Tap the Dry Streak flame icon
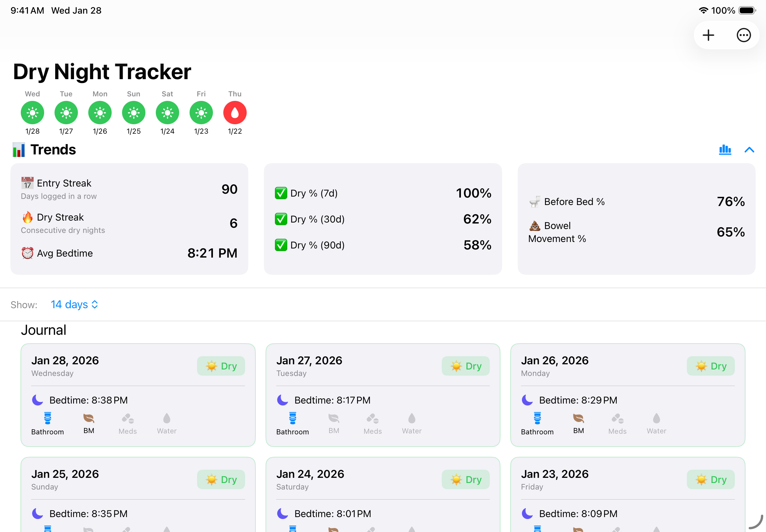 [x=27, y=217]
